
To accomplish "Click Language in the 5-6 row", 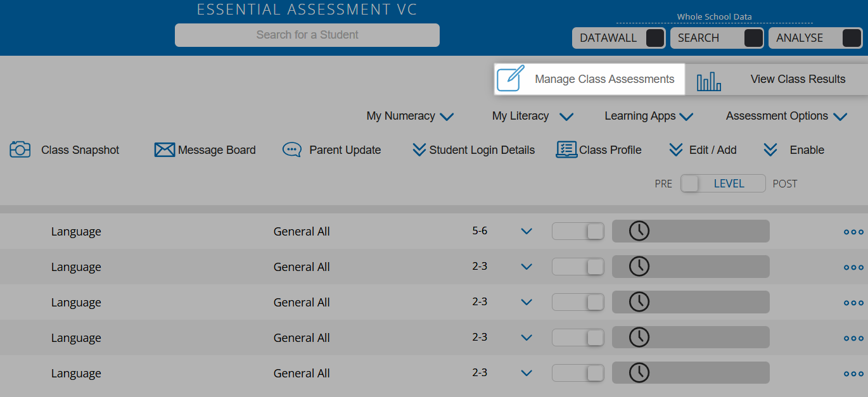I will [76, 232].
